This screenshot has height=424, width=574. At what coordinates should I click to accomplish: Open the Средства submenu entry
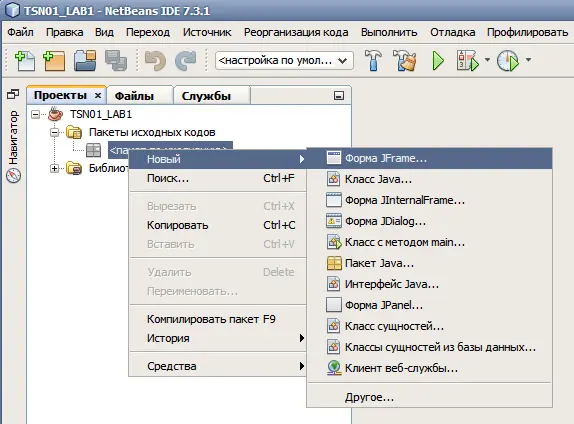(218, 366)
